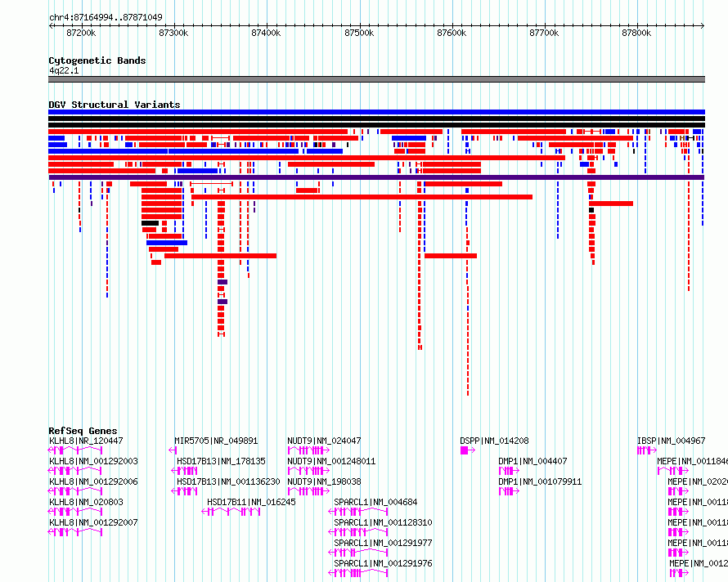Click the 87200k ruler label

coord(81,33)
